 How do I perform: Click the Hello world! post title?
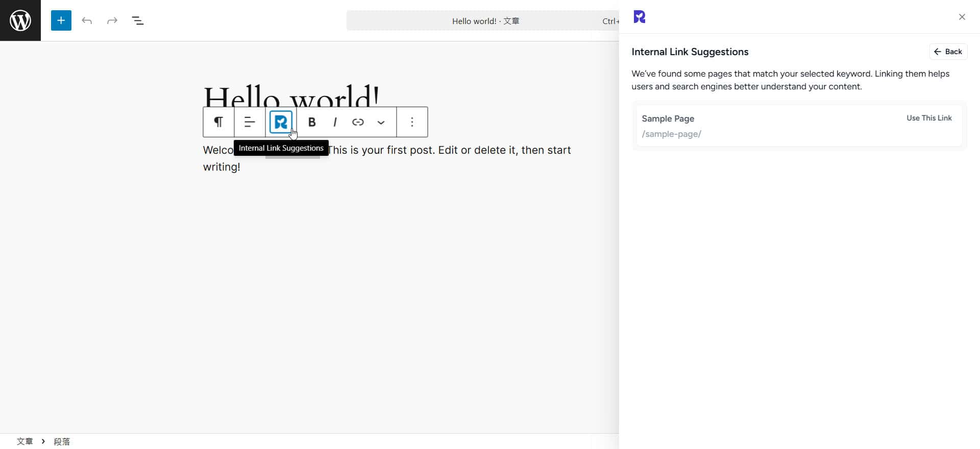click(291, 95)
